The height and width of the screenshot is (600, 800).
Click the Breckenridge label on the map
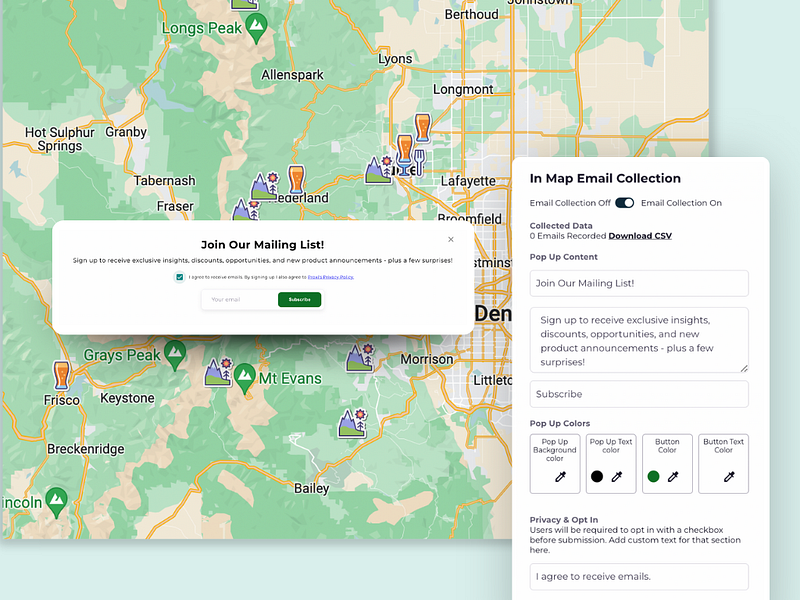[x=86, y=449]
